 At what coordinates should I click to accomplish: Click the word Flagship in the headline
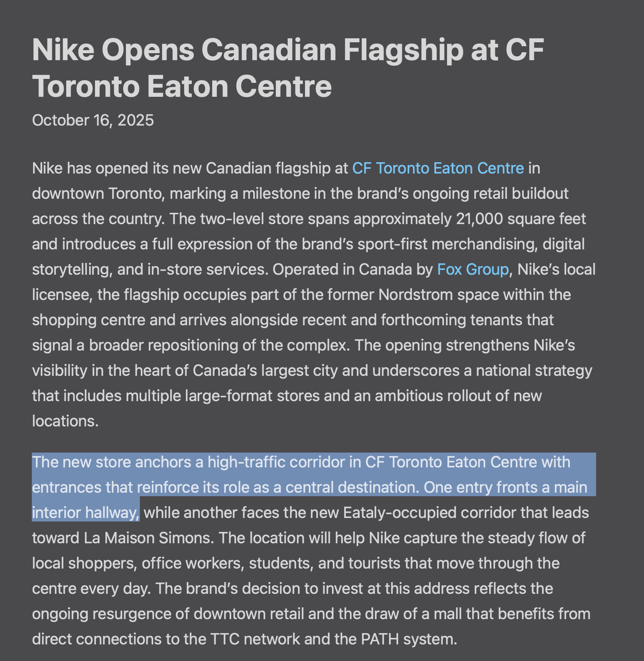[x=403, y=50]
